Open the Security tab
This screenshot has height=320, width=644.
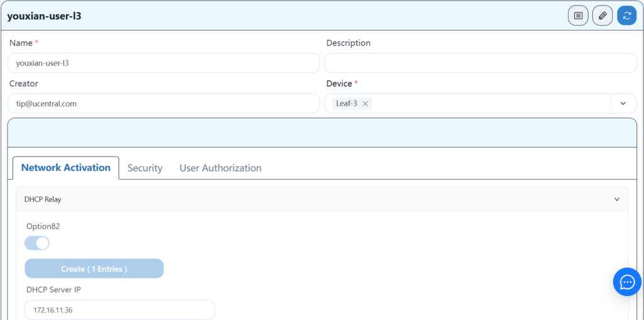145,168
